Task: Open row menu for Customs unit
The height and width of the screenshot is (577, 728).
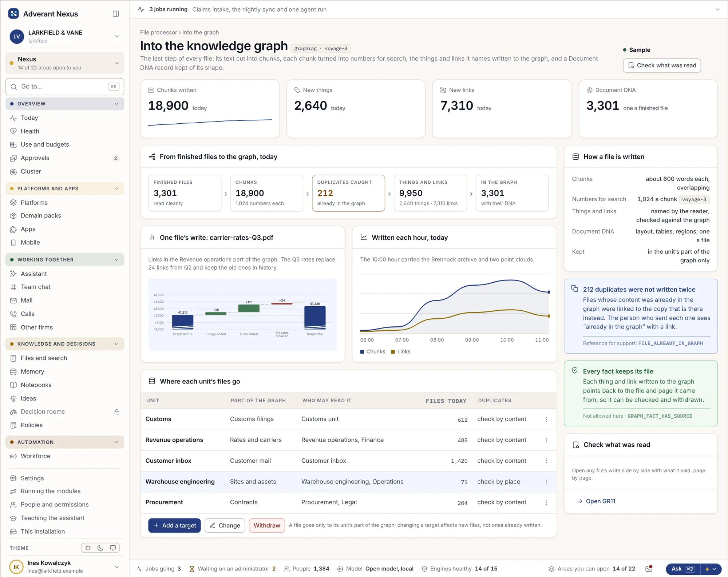Action: [546, 419]
